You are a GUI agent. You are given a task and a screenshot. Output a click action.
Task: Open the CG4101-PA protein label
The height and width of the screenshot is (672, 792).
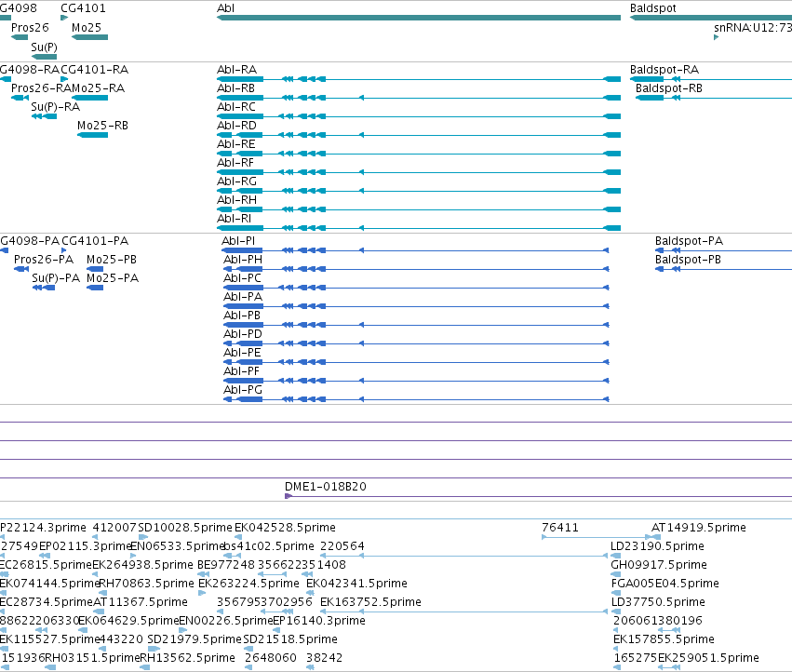[x=95, y=240]
